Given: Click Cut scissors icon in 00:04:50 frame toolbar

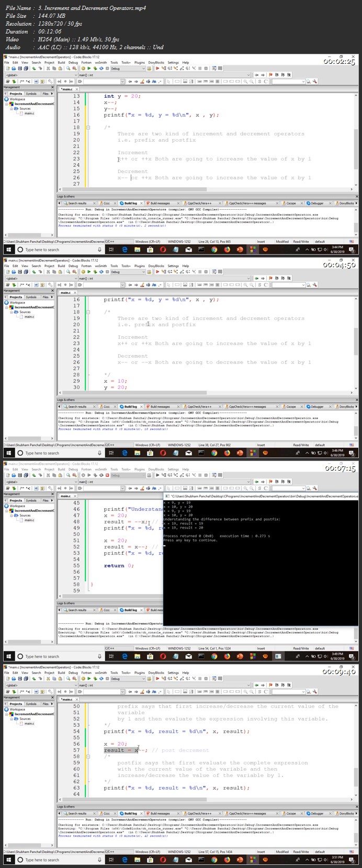Looking at the screenshot, I should click(48, 272).
